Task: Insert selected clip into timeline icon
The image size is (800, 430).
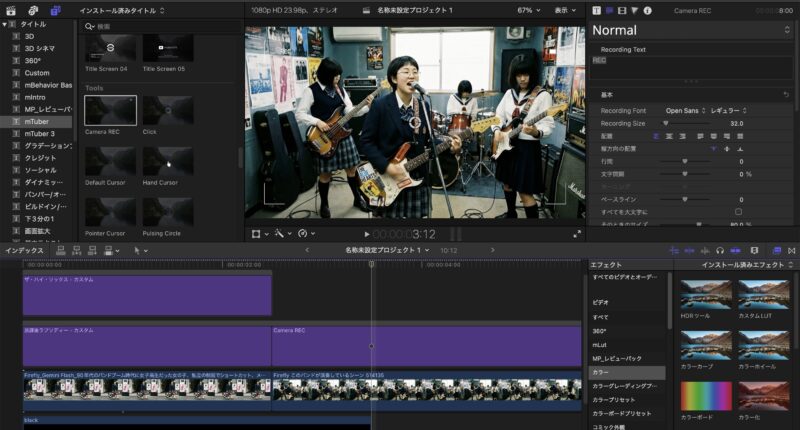Action: tap(77, 250)
